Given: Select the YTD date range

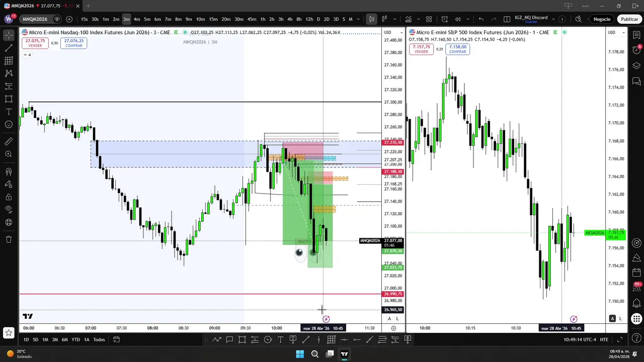Looking at the screenshot, I should (75, 339).
